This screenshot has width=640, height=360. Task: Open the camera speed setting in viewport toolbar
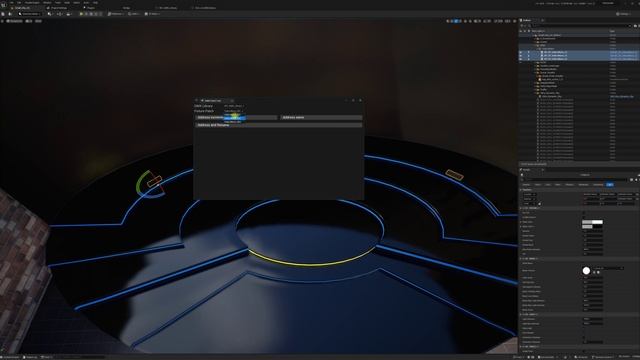click(508, 21)
